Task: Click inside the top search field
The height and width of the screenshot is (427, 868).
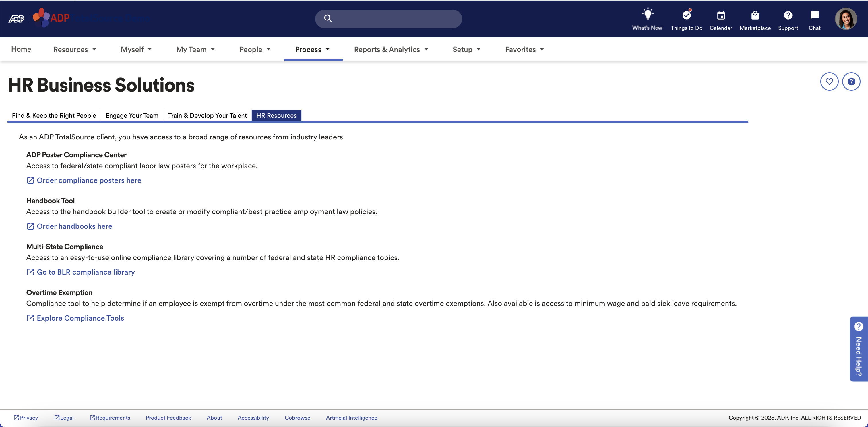Action: tap(394, 19)
